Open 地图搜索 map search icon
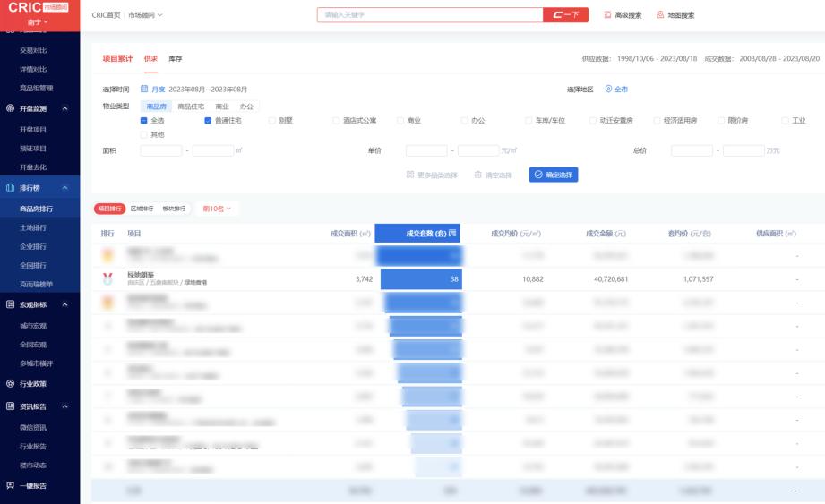Image resolution: width=825 pixels, height=504 pixels. [660, 15]
